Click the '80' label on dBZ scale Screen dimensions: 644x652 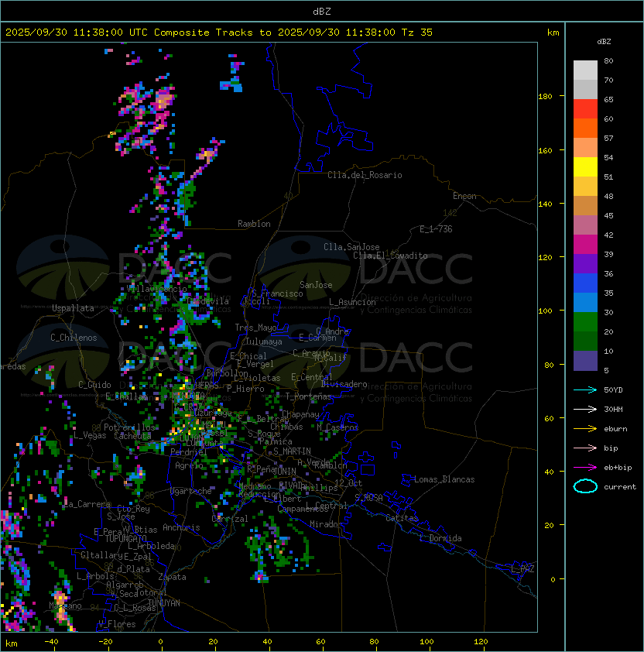tap(608, 60)
